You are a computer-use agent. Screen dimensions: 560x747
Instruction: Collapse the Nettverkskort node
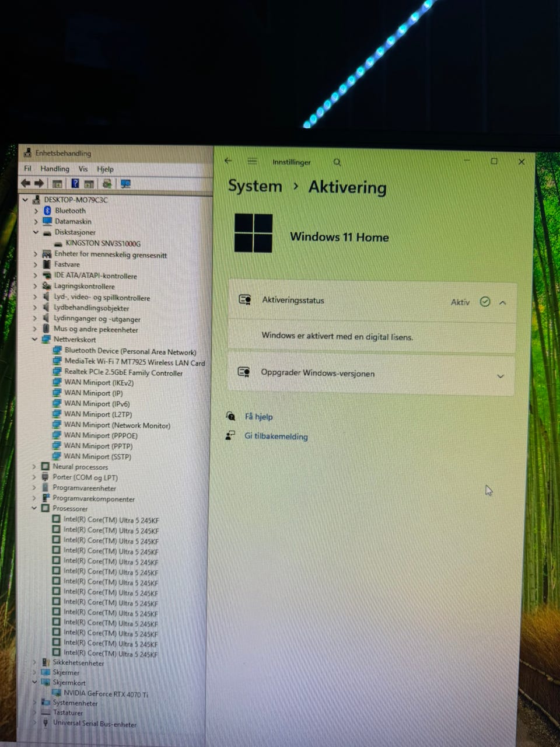tap(34, 339)
